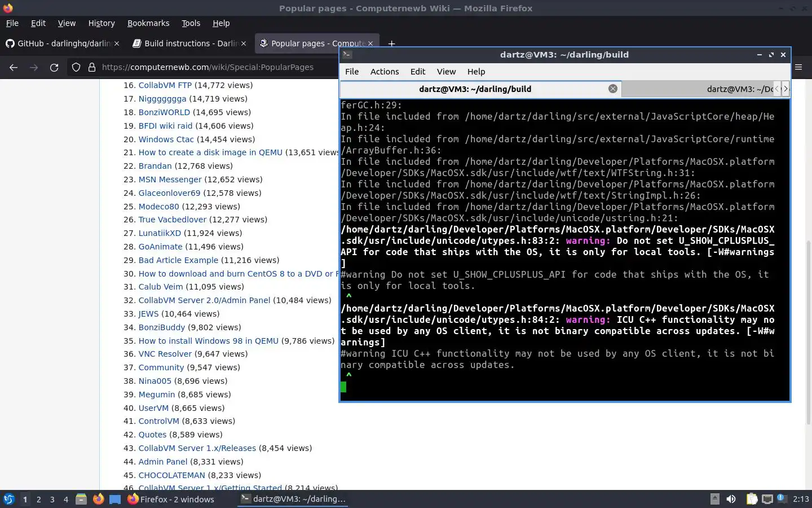Open network connection tray icon
Screen dimensions: 812x508
(x=767, y=499)
